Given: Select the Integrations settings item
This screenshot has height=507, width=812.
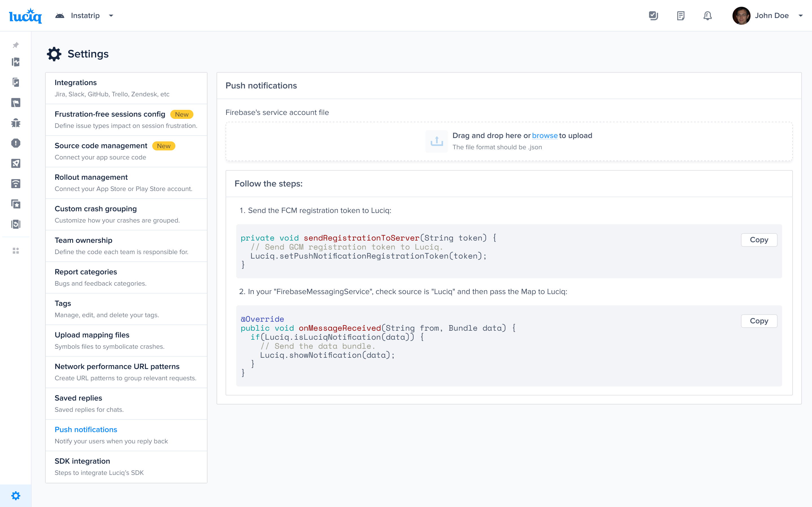Looking at the screenshot, I should point(126,88).
